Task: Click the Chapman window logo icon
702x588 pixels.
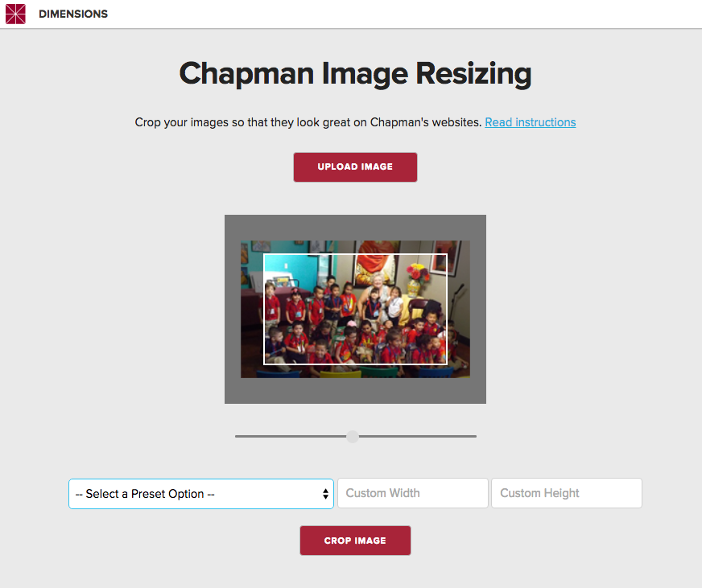Action: (x=15, y=14)
